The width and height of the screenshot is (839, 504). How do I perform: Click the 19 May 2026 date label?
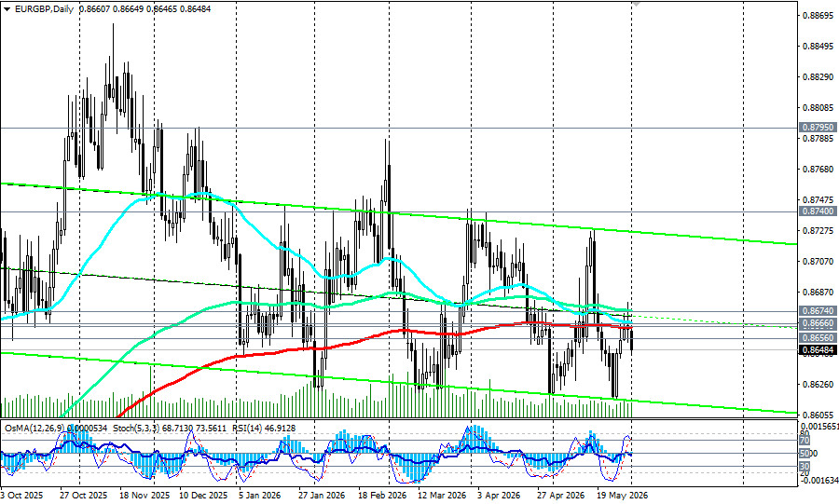[623, 496]
